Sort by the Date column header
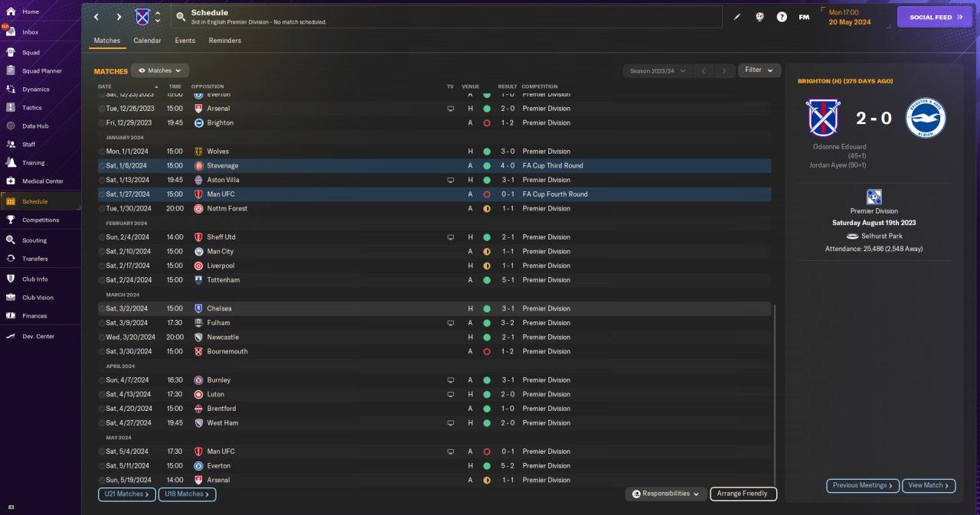Image resolution: width=980 pixels, height=515 pixels. pyautogui.click(x=105, y=86)
